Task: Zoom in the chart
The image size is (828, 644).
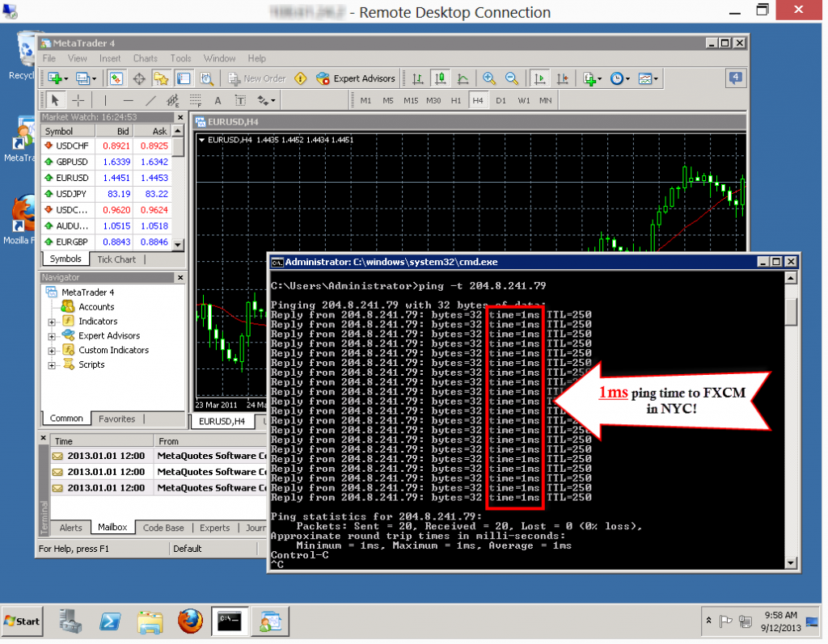Action: point(489,79)
